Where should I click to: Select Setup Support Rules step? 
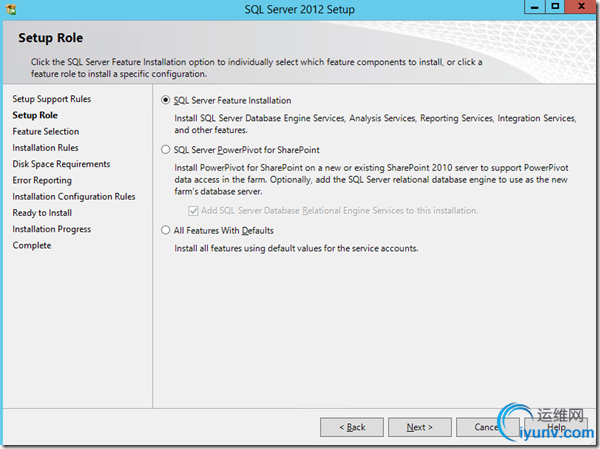coord(52,99)
